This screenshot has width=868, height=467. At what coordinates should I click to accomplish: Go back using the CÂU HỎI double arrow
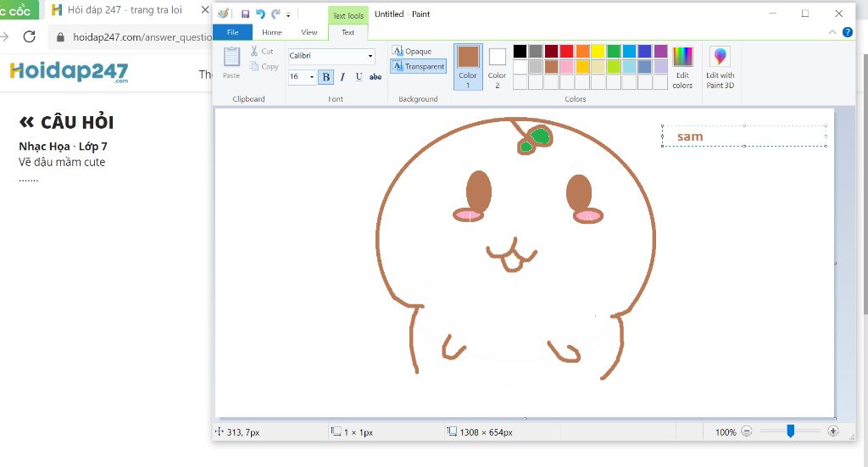[26, 122]
